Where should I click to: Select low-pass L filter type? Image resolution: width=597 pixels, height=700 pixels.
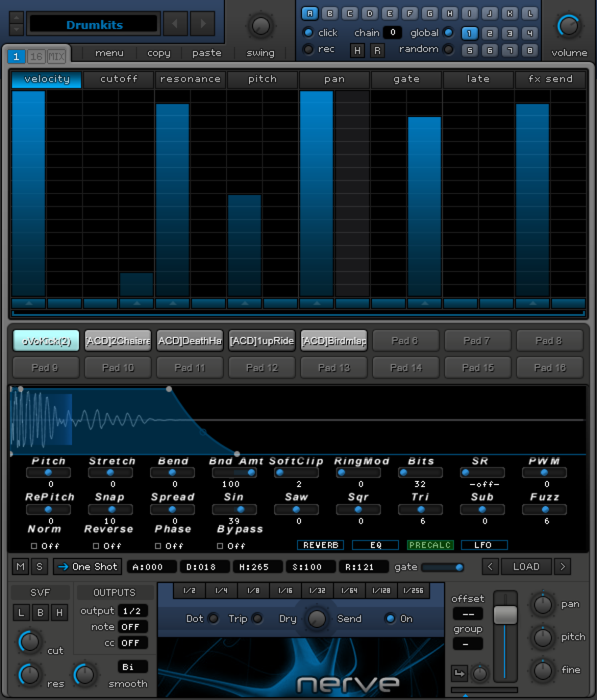point(21,612)
